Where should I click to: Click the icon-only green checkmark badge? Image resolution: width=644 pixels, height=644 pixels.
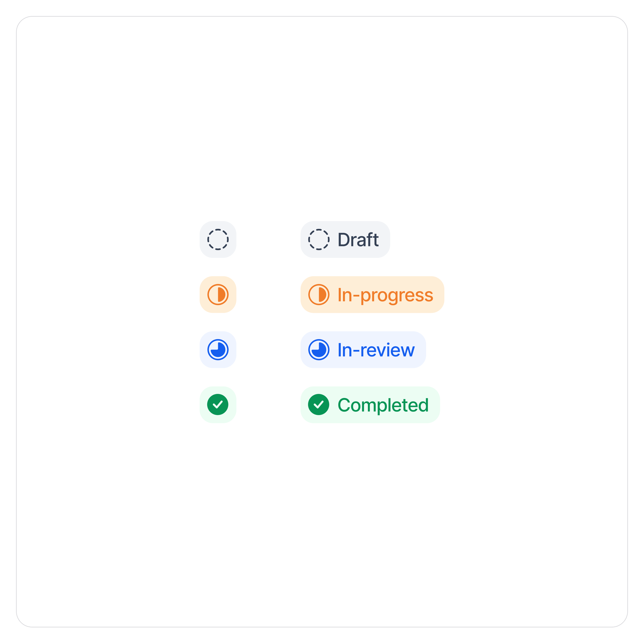218,405
